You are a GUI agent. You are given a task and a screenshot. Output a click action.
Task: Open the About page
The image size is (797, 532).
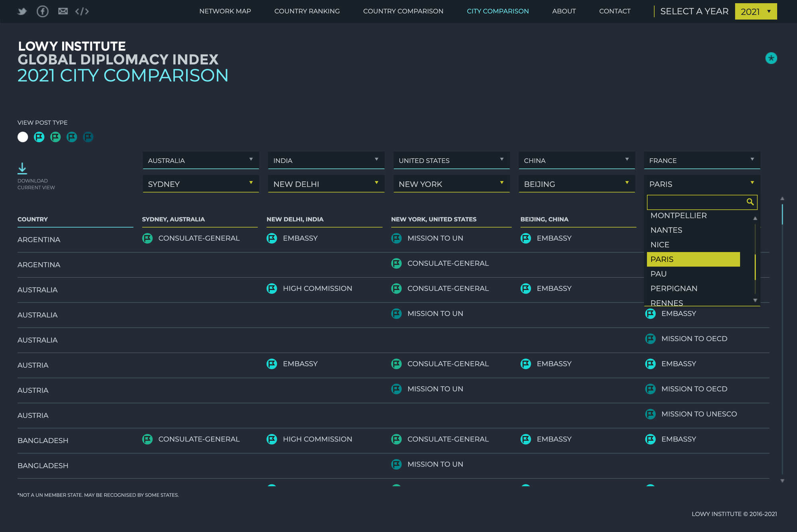point(564,11)
